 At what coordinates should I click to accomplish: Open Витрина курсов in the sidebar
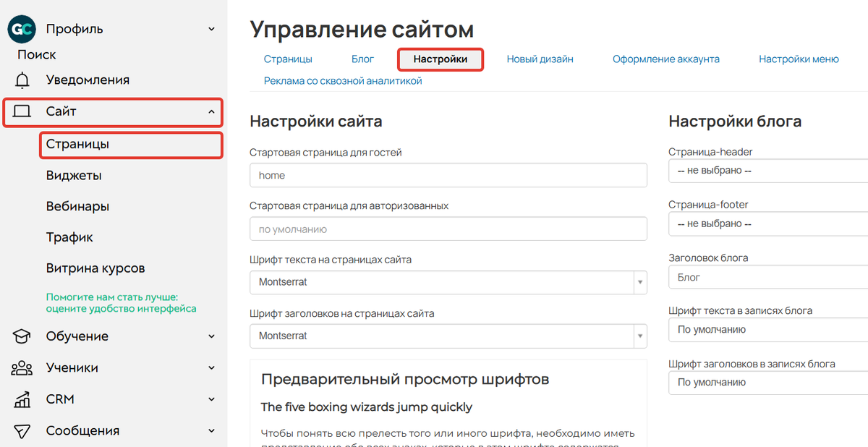click(x=95, y=268)
